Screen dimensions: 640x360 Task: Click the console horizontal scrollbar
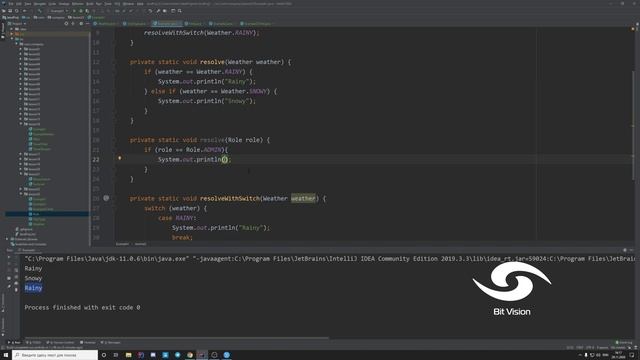(176, 338)
